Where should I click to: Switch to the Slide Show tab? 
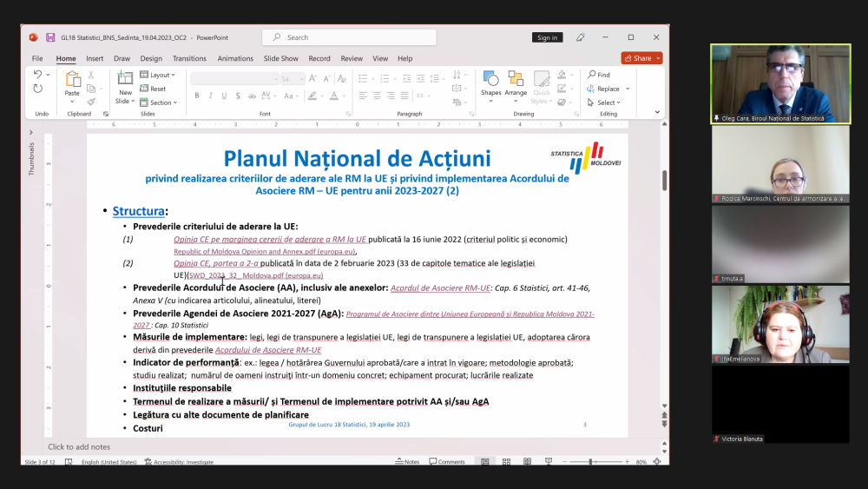click(x=280, y=58)
